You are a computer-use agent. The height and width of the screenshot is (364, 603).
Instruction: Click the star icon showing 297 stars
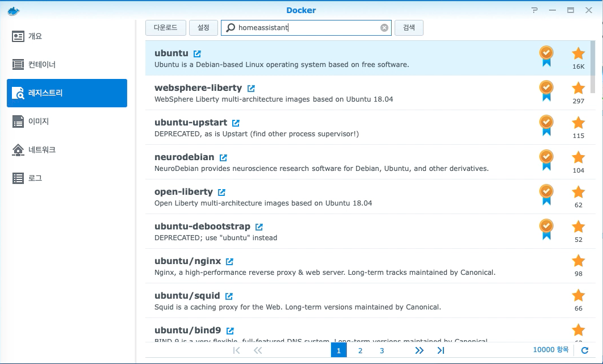point(578,88)
